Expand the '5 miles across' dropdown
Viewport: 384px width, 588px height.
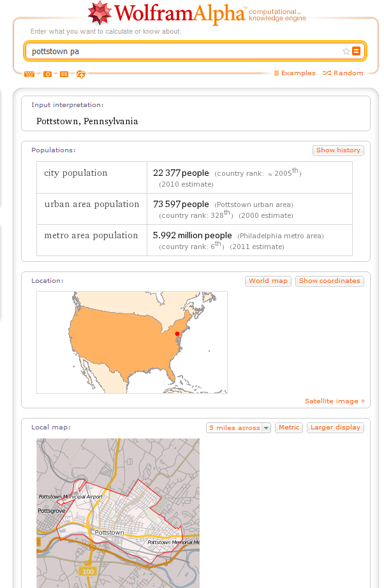pos(239,428)
